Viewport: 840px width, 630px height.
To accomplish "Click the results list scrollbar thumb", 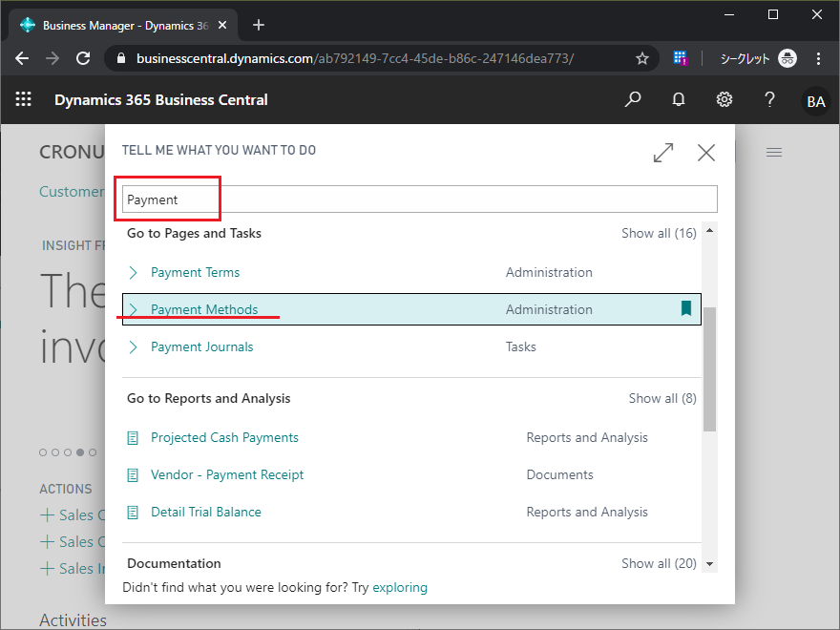I will point(710,369).
